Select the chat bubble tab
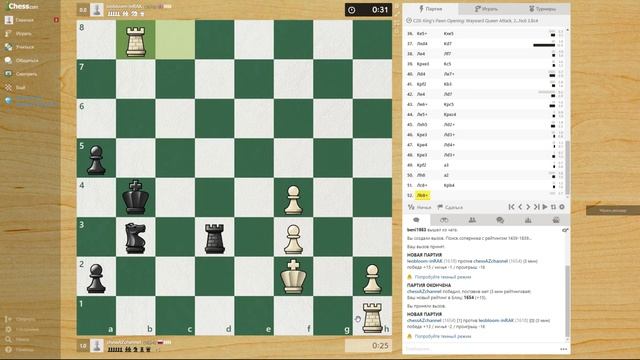 click(x=416, y=220)
